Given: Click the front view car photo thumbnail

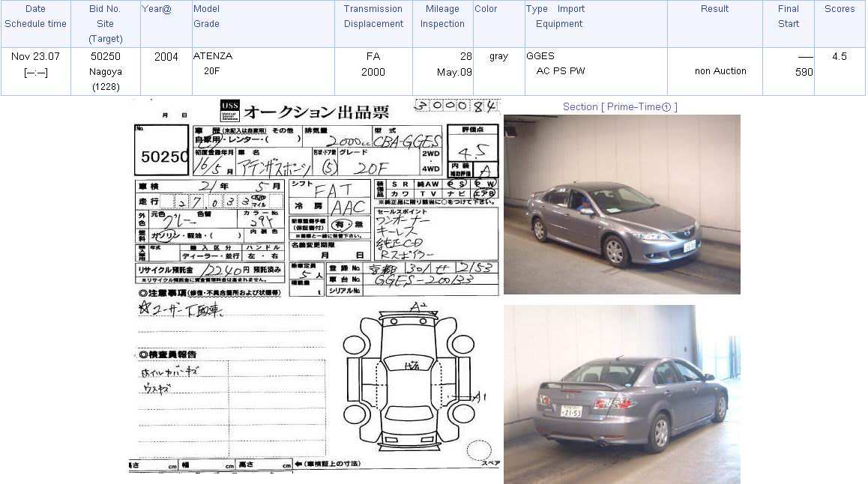Looking at the screenshot, I should (621, 204).
